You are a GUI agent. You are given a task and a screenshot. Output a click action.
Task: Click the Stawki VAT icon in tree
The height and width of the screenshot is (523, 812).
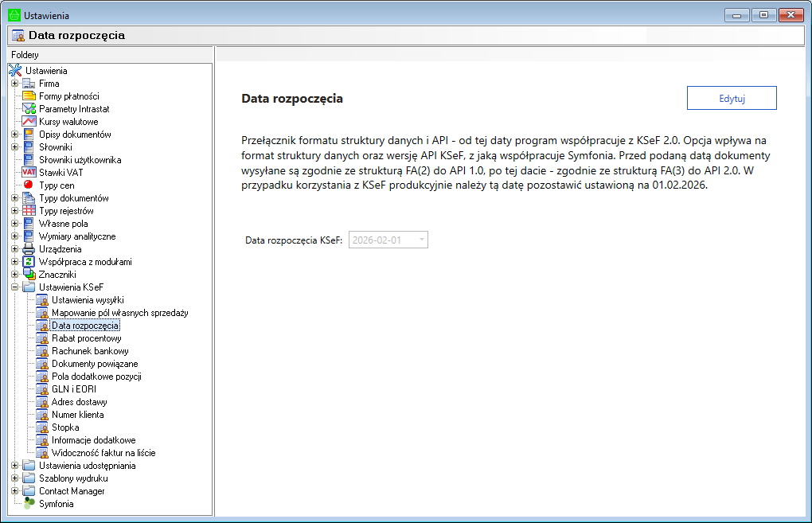point(29,173)
